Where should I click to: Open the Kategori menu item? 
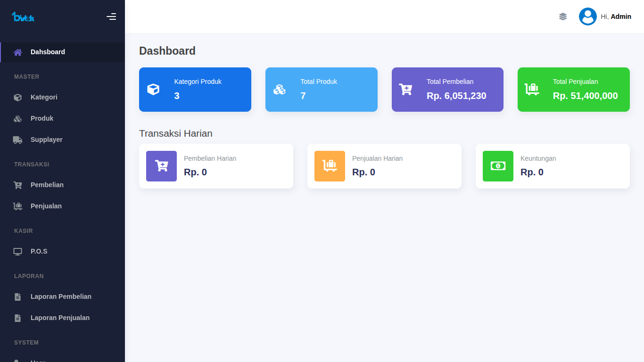coord(44,97)
